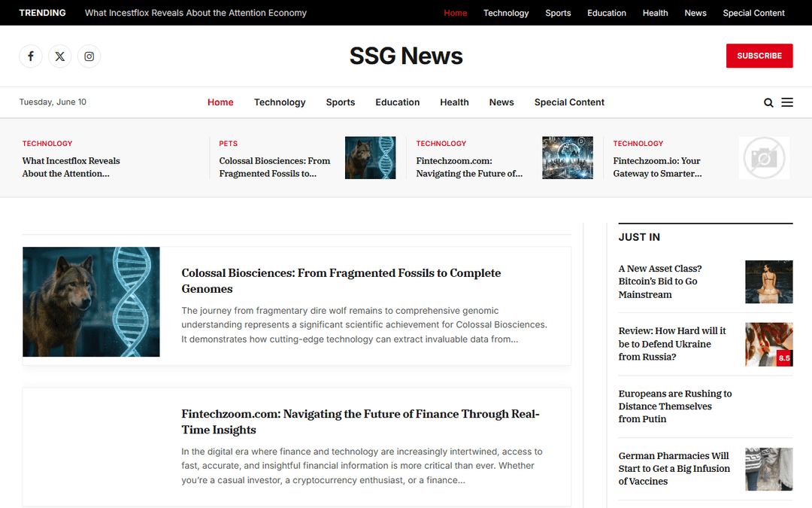Click the large wolf and DNA article image
The image size is (812, 508).
tap(91, 302)
